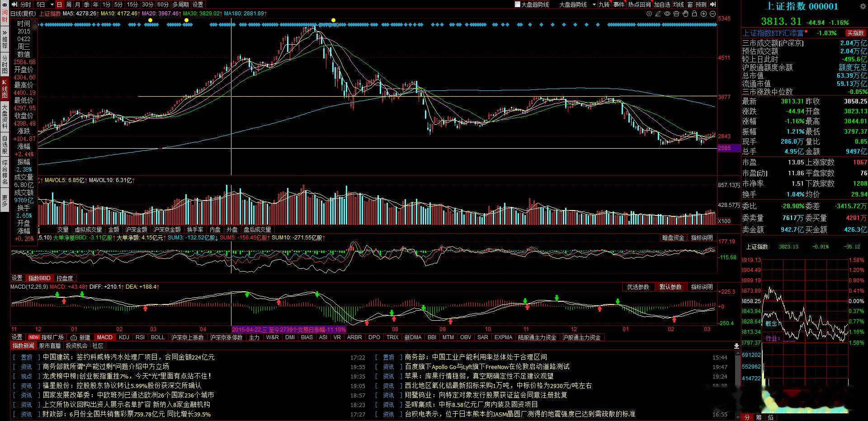Image resolution: width=868 pixels, height=421 pixels.
Task: Click the robot icon beside 新建
Action: tap(74, 337)
